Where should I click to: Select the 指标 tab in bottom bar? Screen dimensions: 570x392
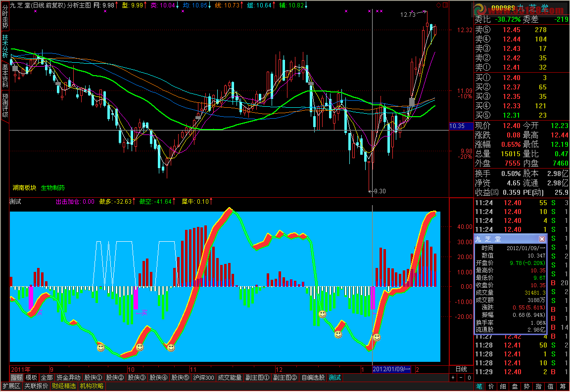[x=16, y=378]
